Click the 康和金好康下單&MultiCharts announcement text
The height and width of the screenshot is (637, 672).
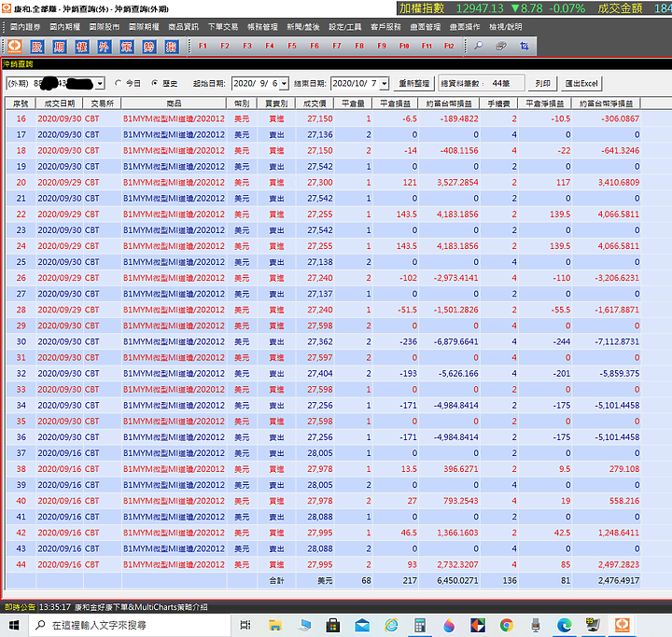click(141, 607)
